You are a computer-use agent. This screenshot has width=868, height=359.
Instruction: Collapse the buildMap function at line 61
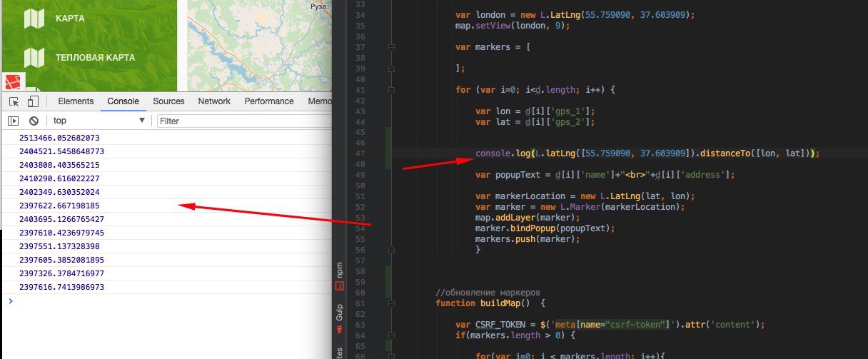(x=391, y=303)
